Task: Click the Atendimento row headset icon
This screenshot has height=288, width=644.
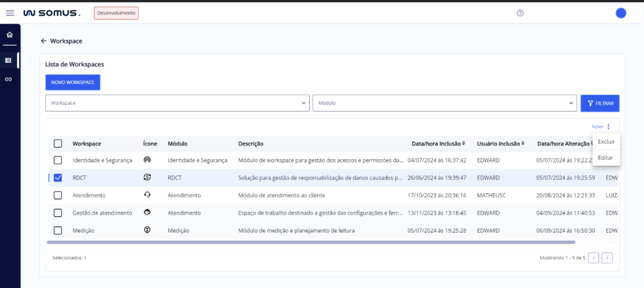Action: coord(147,195)
